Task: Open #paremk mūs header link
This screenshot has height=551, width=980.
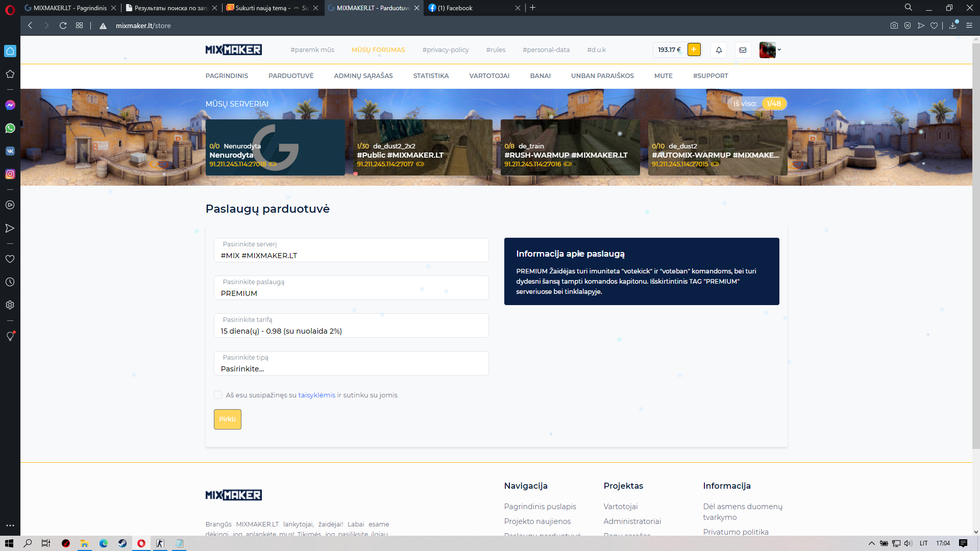Action: (x=312, y=50)
